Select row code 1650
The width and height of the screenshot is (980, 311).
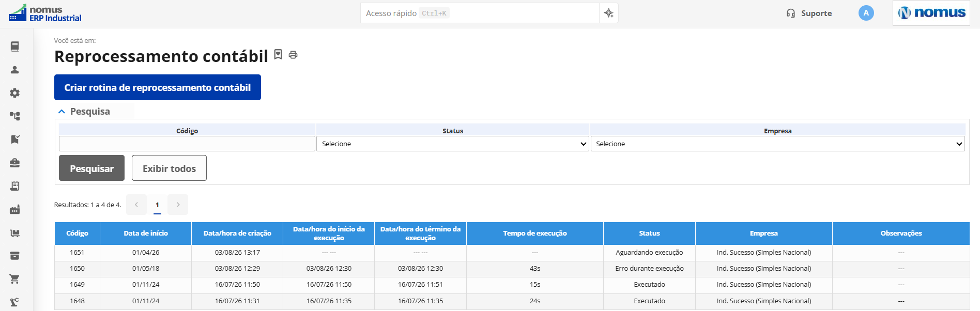(77, 269)
